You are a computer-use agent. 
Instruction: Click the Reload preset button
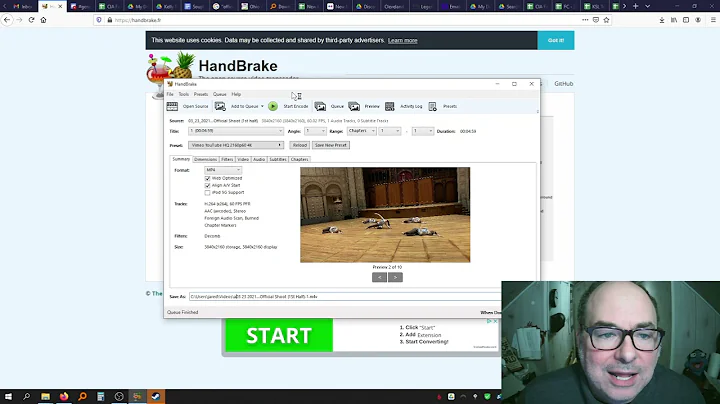(x=299, y=145)
